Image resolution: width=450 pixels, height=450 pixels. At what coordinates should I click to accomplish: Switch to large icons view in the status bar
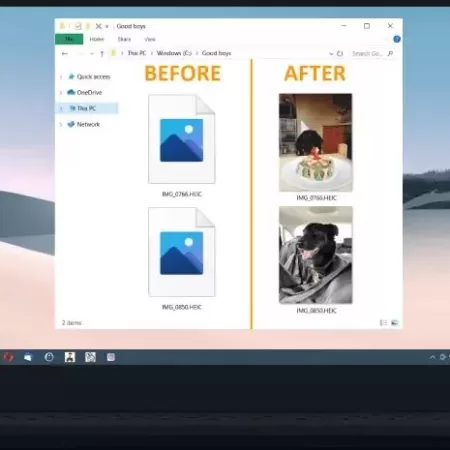click(x=395, y=323)
